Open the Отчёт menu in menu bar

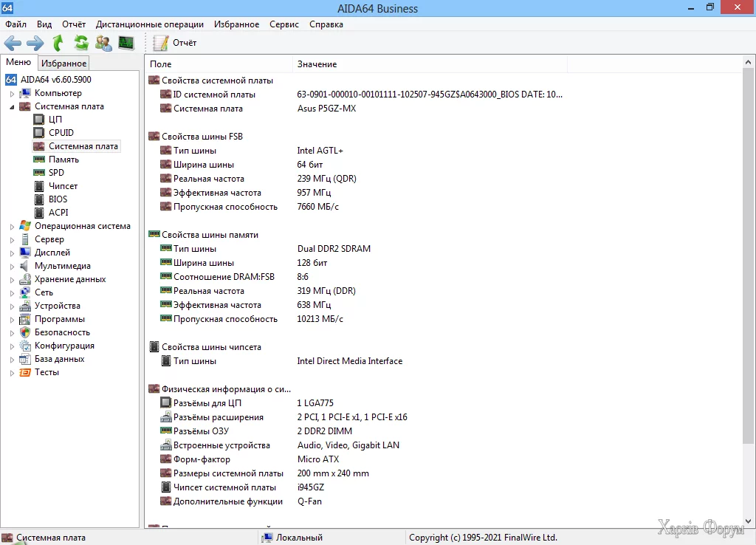pos(74,24)
